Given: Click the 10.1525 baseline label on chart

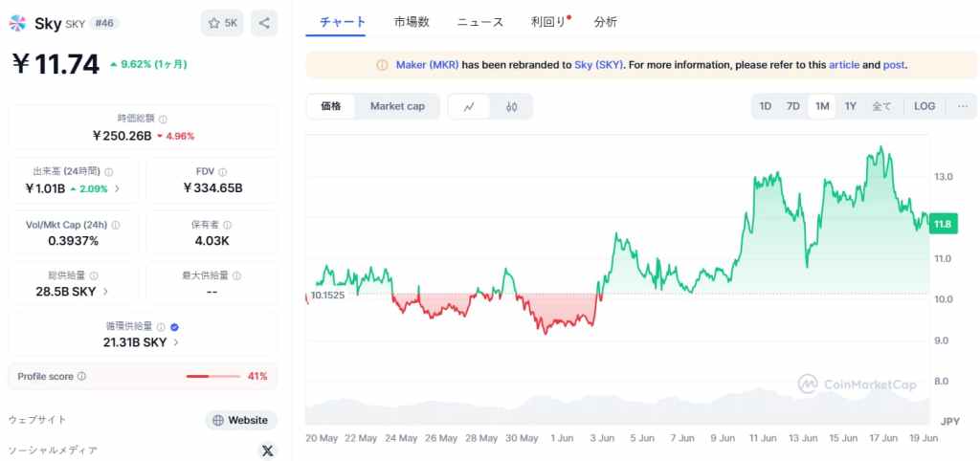Looking at the screenshot, I should (x=328, y=295).
